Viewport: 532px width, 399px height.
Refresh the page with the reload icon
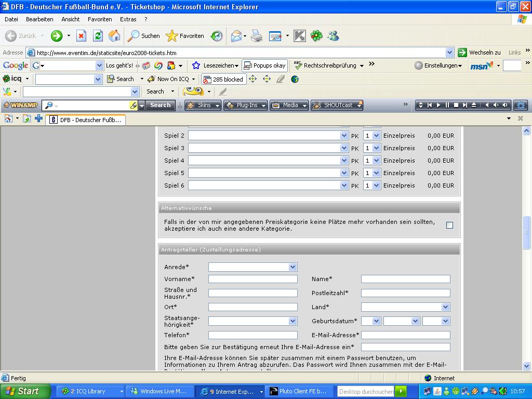98,36
